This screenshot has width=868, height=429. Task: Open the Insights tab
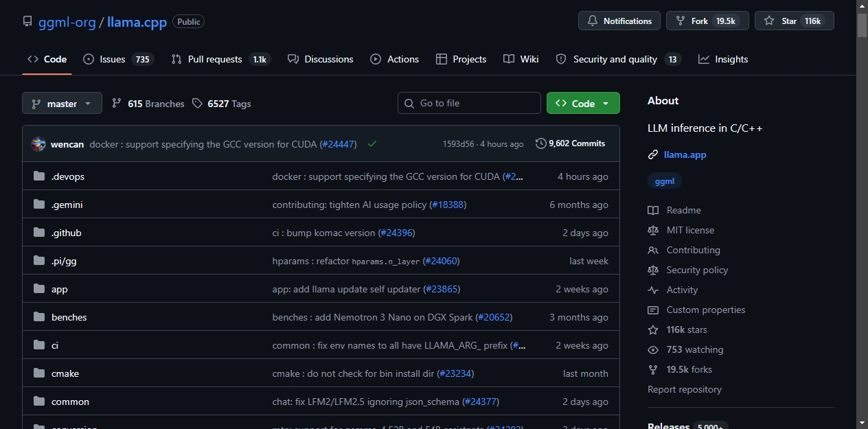click(x=723, y=59)
